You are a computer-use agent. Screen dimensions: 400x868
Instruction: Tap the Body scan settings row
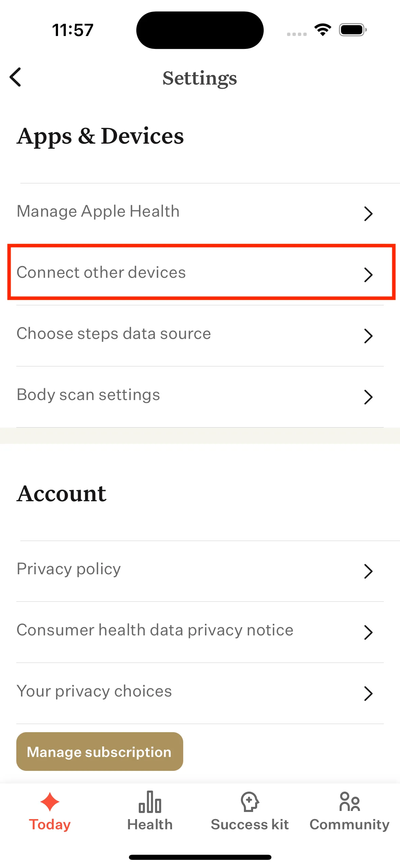[x=88, y=395]
